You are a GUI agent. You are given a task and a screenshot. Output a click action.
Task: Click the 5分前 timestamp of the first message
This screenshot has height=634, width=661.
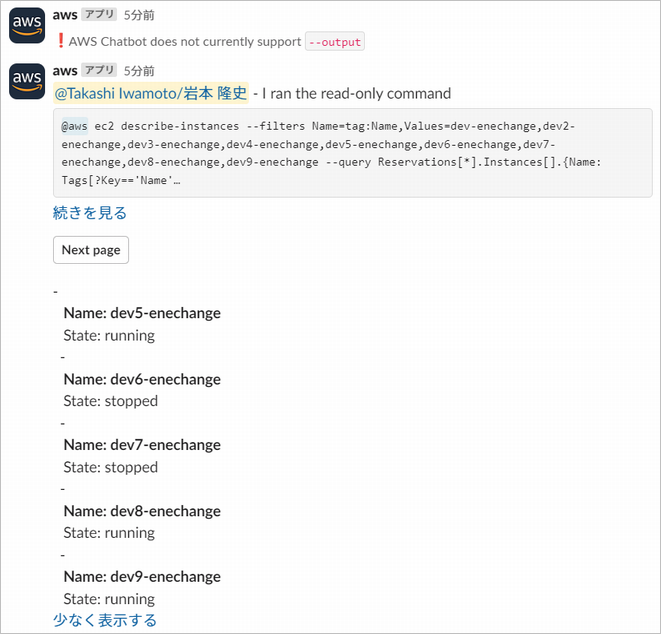coord(139,15)
